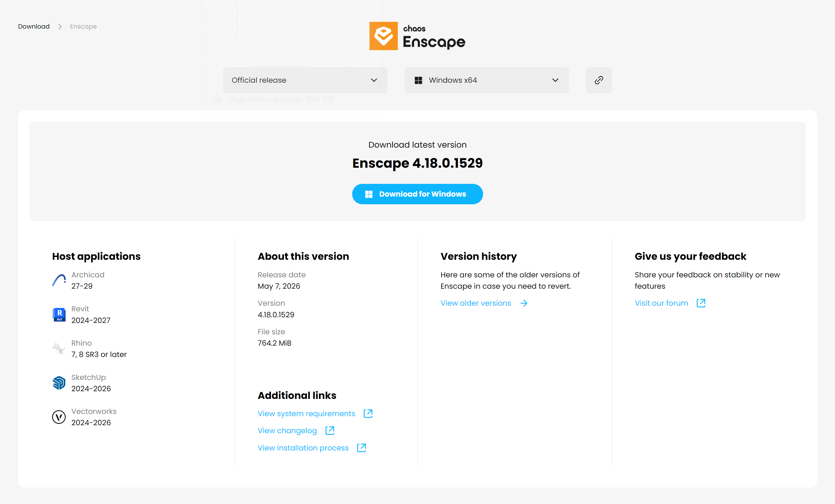Copy link using the chain icon button

[599, 80]
